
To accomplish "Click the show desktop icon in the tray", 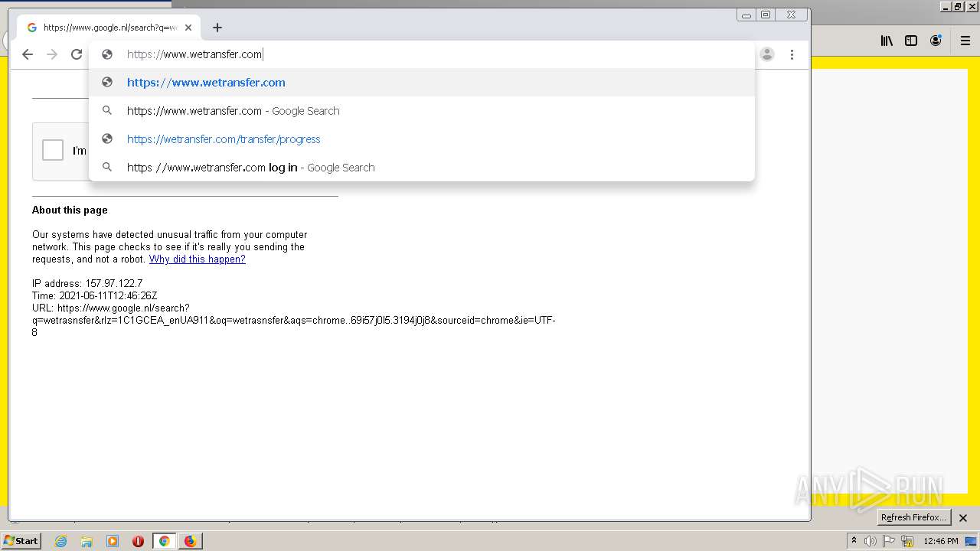I will tap(971, 541).
